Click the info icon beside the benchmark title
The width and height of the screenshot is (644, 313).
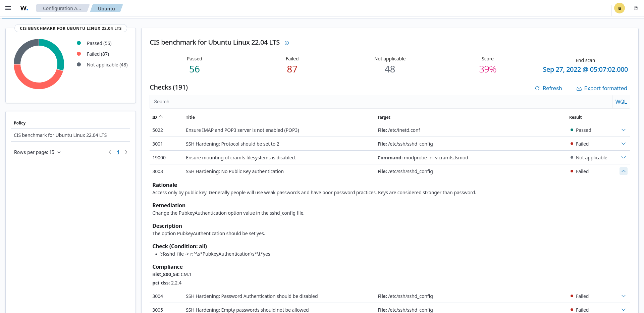click(286, 43)
